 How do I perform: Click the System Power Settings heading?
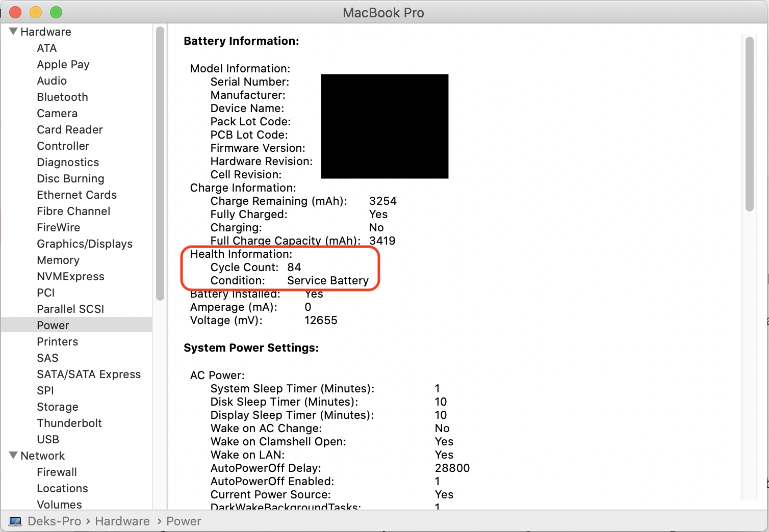pyautogui.click(x=251, y=348)
